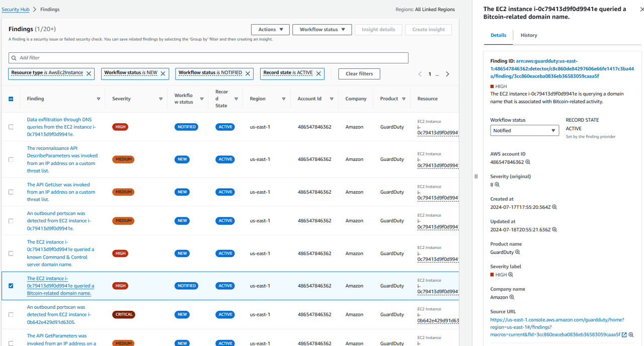Click magnifier icon beside Updated at timestamp
This screenshot has width=644, height=346.
[554, 229]
